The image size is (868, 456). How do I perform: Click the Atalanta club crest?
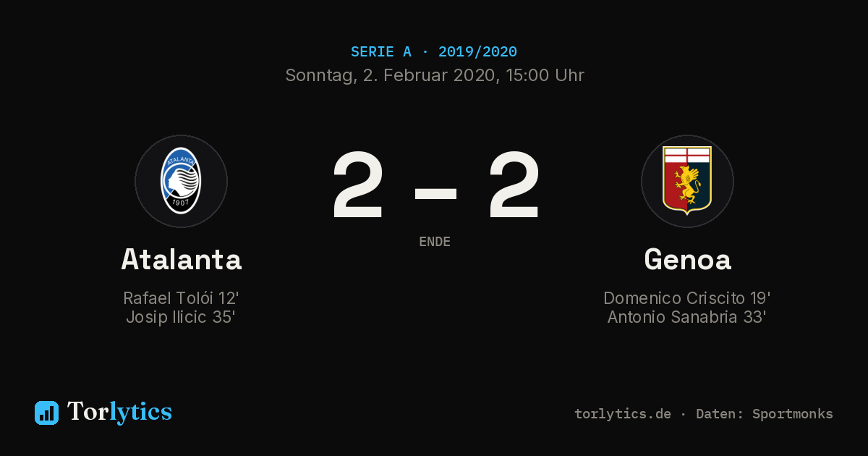[x=181, y=181]
